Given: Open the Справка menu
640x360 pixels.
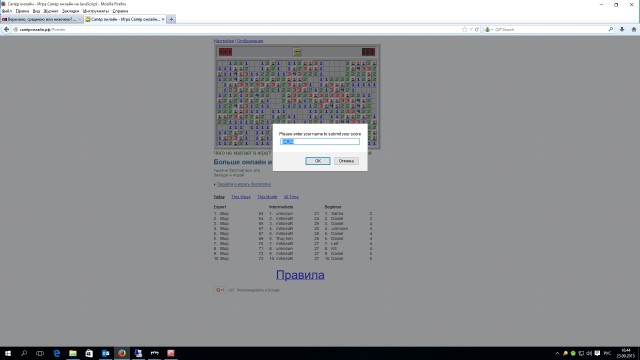Looking at the screenshot, I should (x=120, y=11).
